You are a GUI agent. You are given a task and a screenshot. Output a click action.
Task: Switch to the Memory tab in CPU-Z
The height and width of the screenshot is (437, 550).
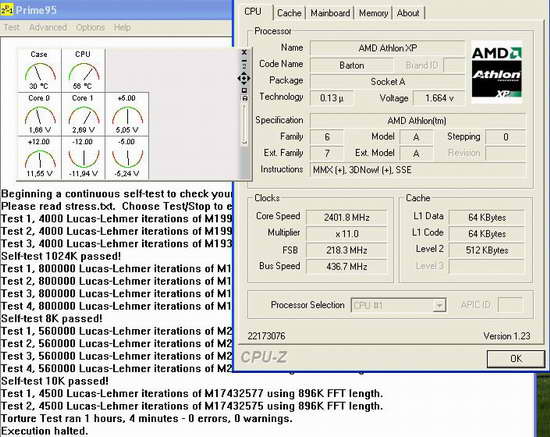tap(373, 13)
